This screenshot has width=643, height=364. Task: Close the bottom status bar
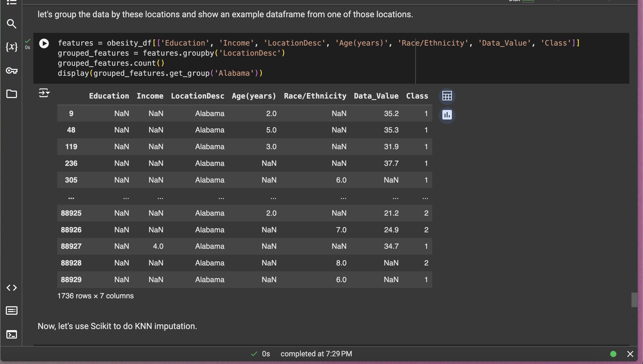[630, 354]
